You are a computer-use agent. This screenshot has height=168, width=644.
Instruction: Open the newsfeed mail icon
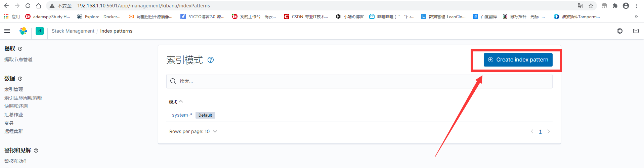[636, 31]
